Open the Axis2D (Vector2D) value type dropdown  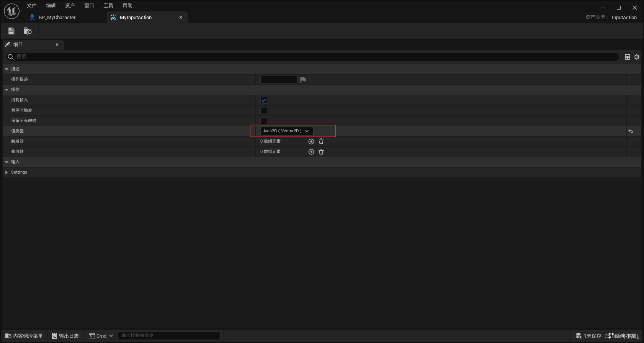coord(286,131)
